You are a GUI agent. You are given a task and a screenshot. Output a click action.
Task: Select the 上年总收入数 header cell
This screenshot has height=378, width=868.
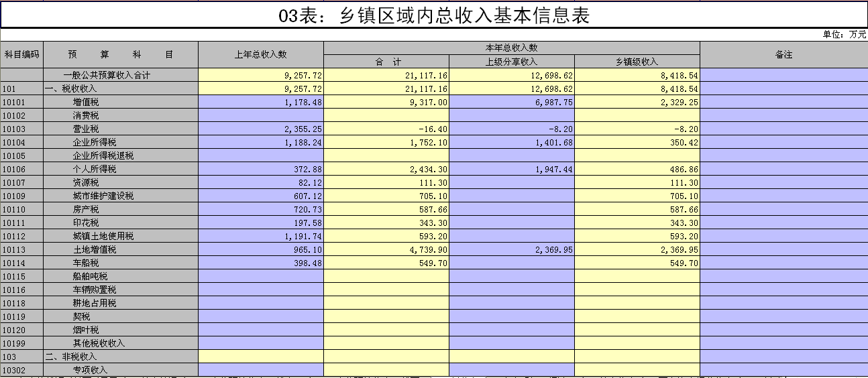click(261, 55)
